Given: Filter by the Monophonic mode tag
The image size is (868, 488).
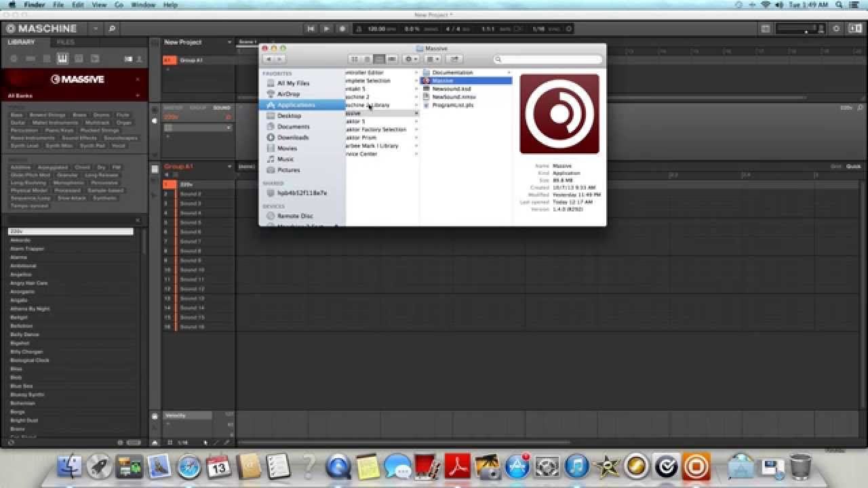Looking at the screenshot, I should tap(68, 183).
